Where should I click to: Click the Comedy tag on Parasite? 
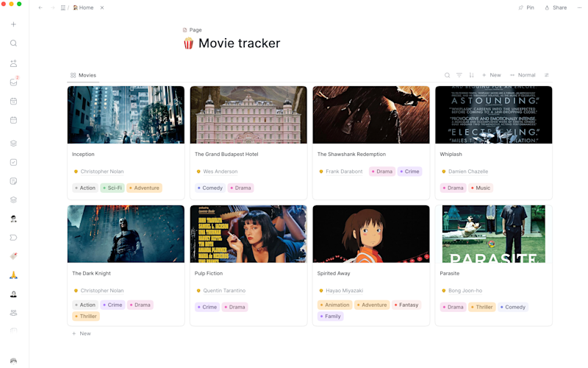[x=513, y=307]
